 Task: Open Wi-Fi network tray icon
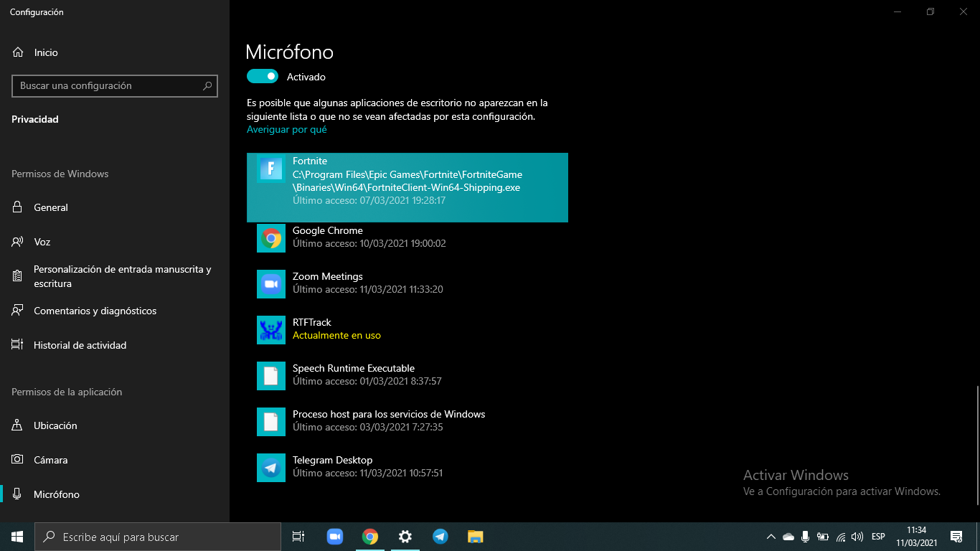(840, 537)
